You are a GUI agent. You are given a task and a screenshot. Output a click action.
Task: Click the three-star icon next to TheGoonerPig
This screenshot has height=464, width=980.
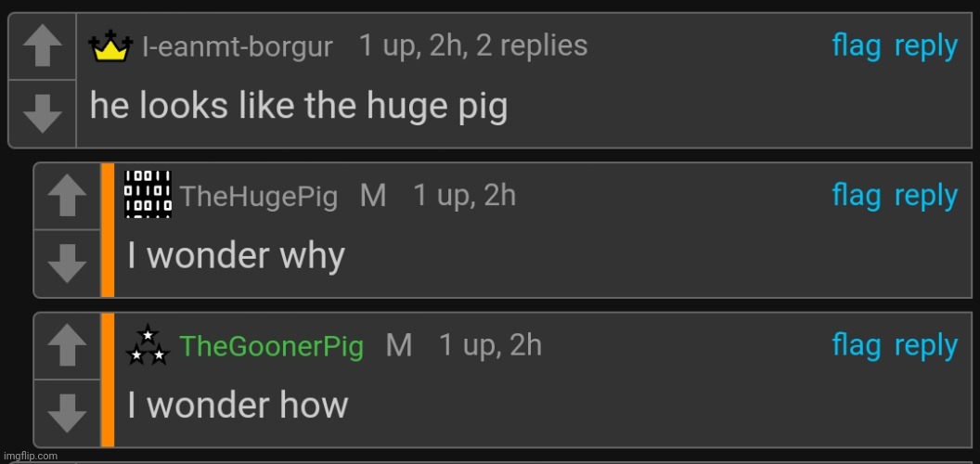(x=148, y=344)
